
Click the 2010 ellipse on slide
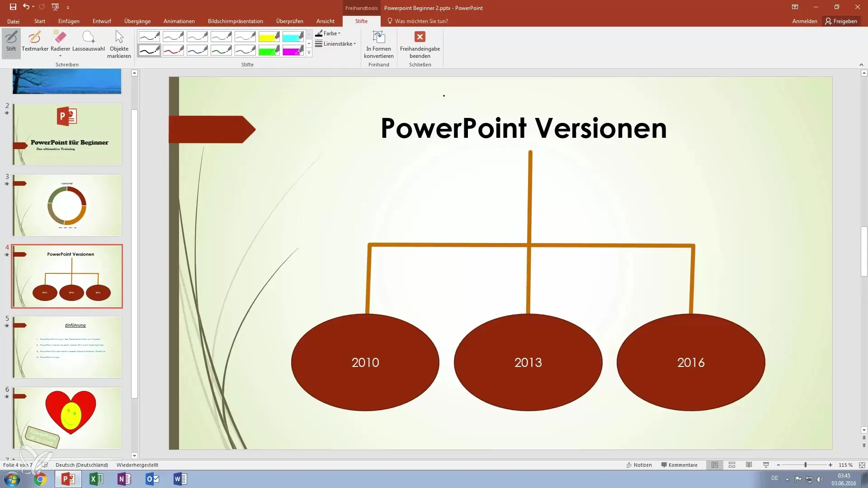point(365,362)
